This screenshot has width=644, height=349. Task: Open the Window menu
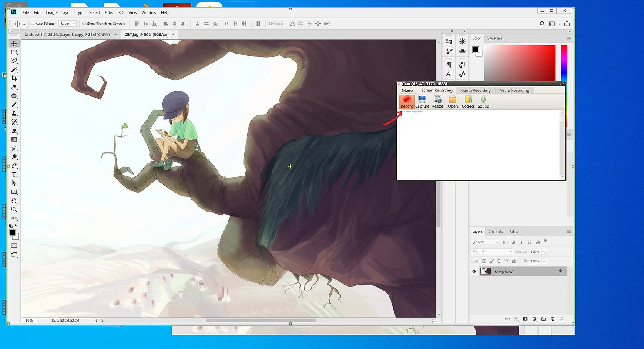coord(149,13)
